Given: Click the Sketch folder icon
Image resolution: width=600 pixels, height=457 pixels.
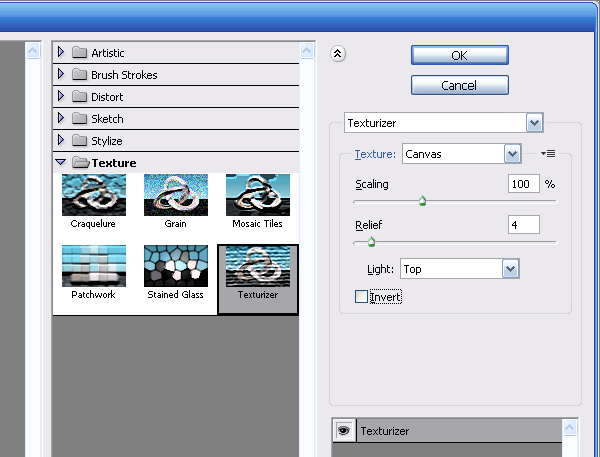Looking at the screenshot, I should tap(79, 118).
